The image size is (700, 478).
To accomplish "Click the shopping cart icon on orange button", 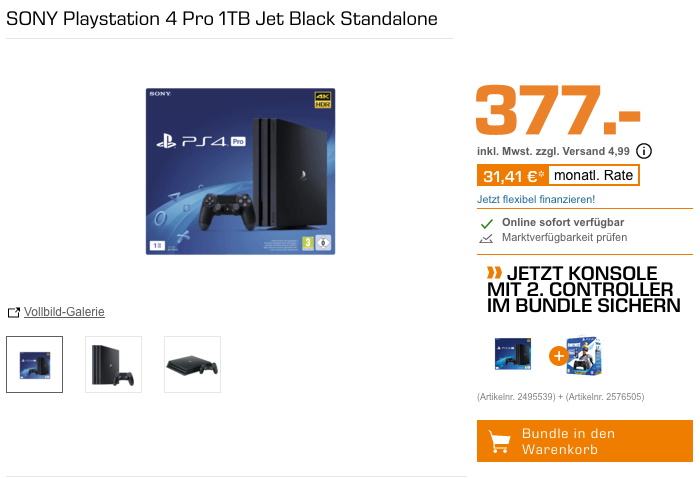I will pyautogui.click(x=499, y=442).
